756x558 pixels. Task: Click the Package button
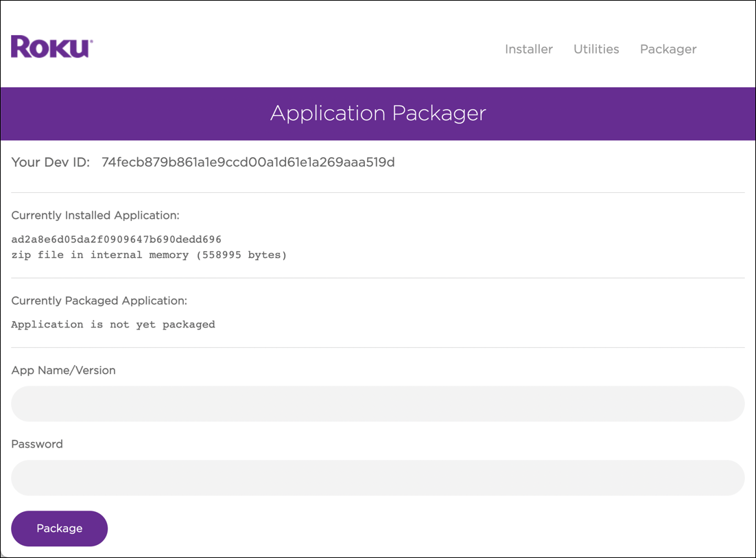click(x=59, y=528)
